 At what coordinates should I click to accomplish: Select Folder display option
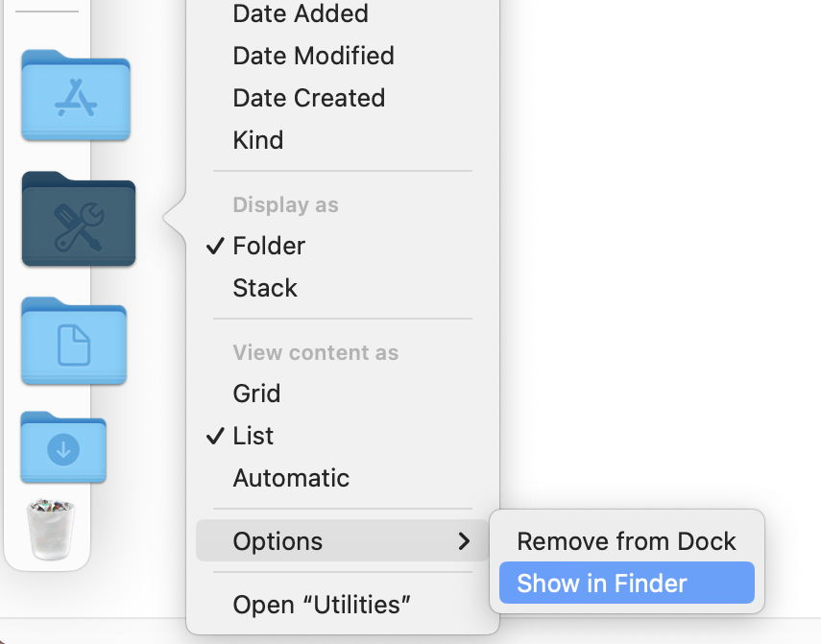pos(269,246)
